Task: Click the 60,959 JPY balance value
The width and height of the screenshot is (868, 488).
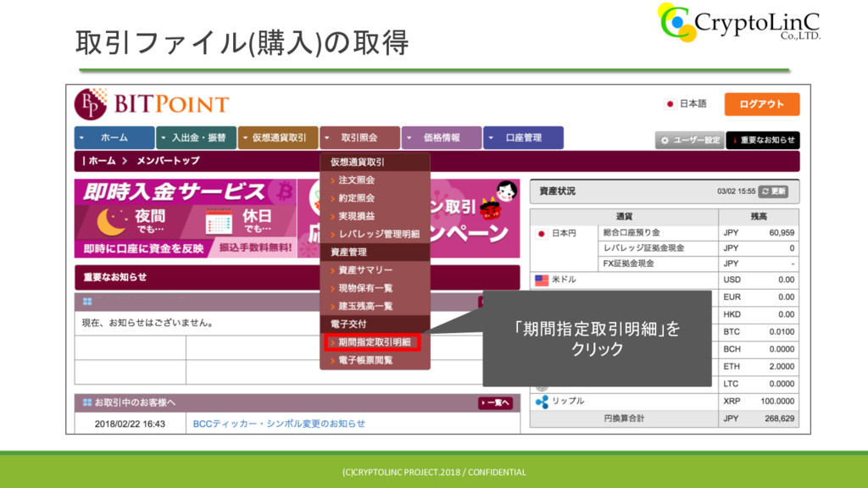Action: (x=782, y=233)
